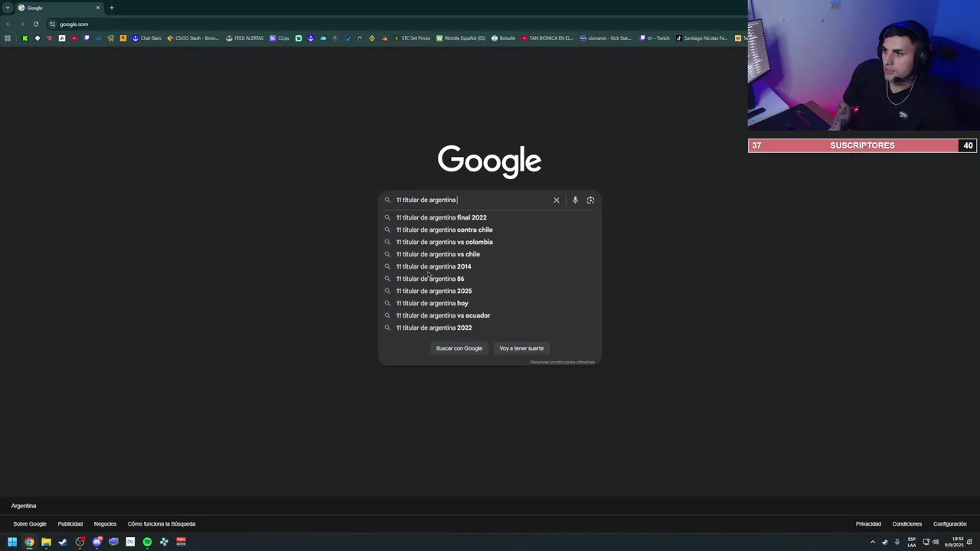This screenshot has width=980, height=551.
Task: Click the Chrome taskbar icon
Action: pyautogui.click(x=29, y=542)
